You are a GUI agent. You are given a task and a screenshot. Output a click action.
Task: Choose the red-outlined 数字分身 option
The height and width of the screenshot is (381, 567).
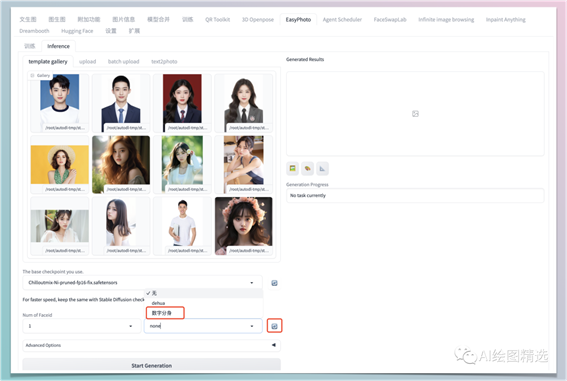[165, 313]
